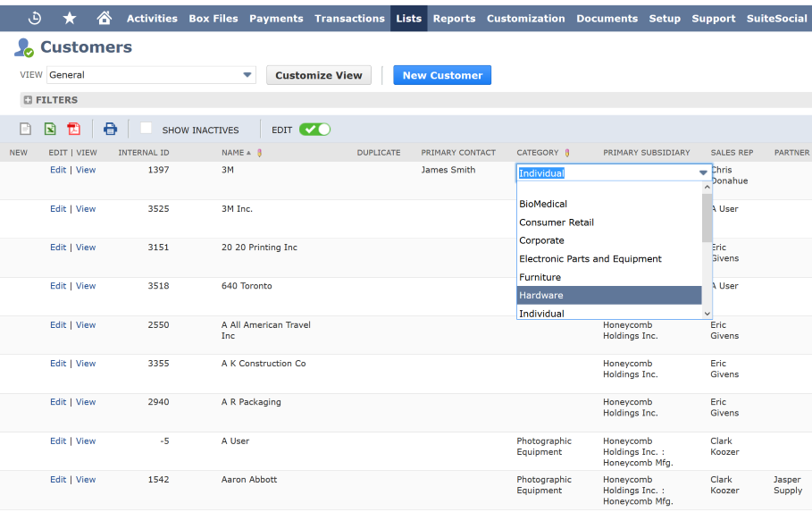Screen dimensions: 812x512
Task: View the A K Construction Co record
Action: (86, 364)
